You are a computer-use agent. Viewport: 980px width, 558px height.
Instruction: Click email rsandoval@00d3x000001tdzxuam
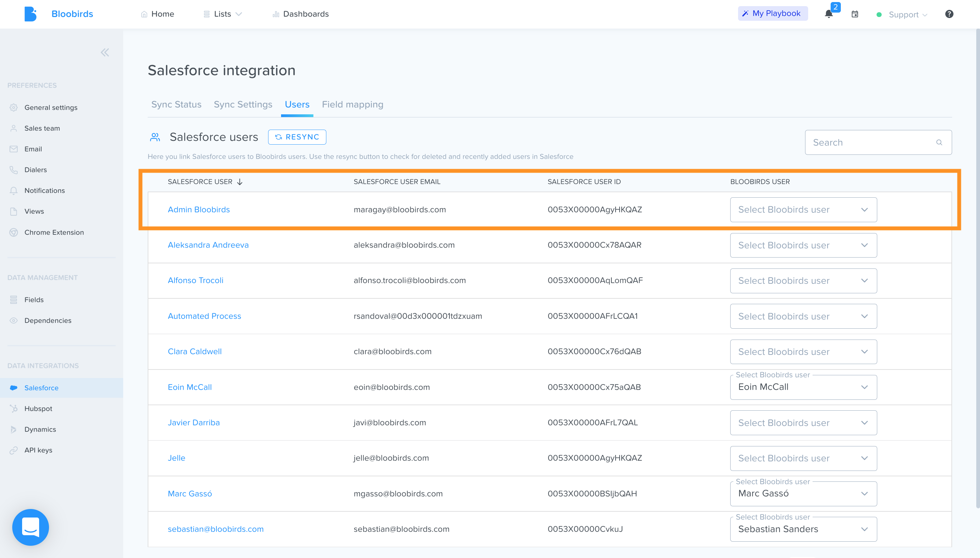(418, 316)
